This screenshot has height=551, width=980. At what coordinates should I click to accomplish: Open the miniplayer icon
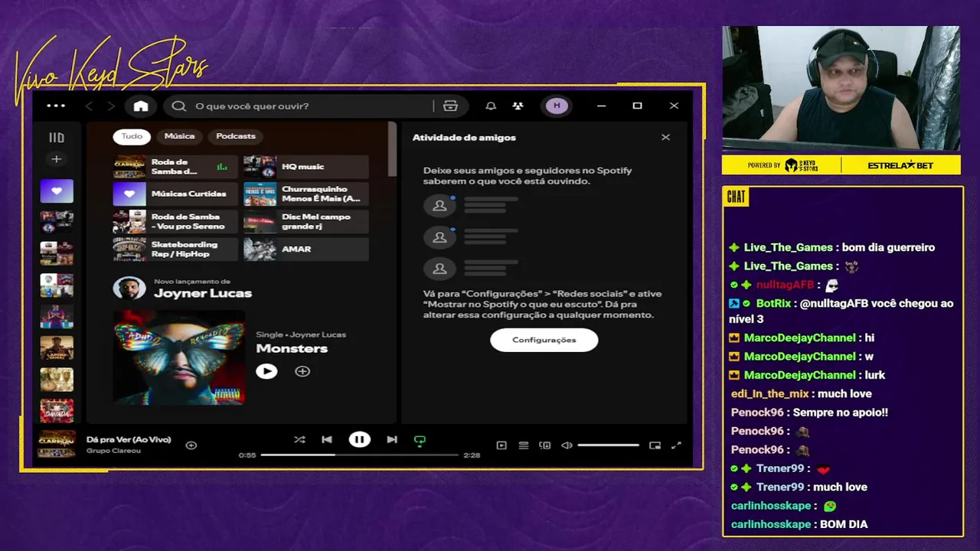pyautogui.click(x=655, y=445)
